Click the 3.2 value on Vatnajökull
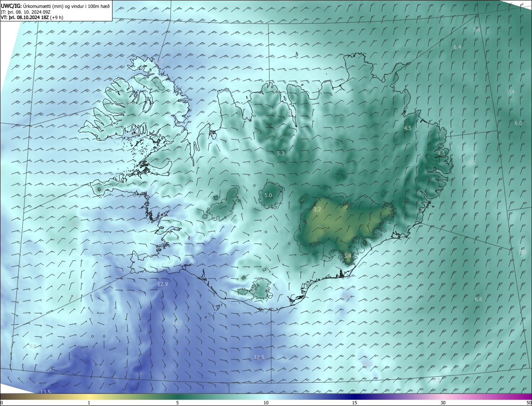Viewport: 532px width, 406px height. [317, 209]
